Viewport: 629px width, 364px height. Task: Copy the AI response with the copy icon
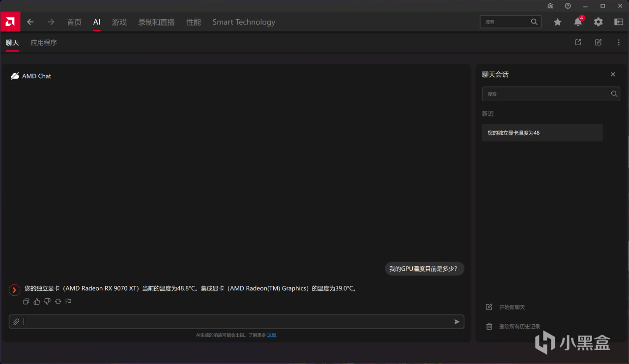[x=27, y=302]
